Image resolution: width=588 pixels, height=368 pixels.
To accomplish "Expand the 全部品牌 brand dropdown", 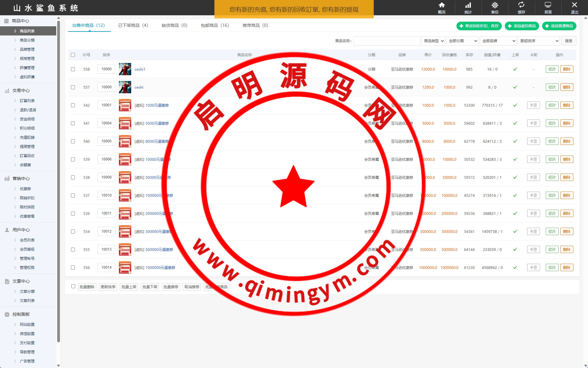I will (498, 41).
